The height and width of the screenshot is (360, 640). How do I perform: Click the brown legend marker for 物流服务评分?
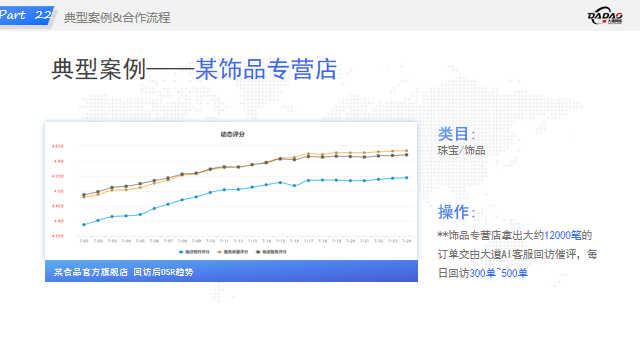258,252
